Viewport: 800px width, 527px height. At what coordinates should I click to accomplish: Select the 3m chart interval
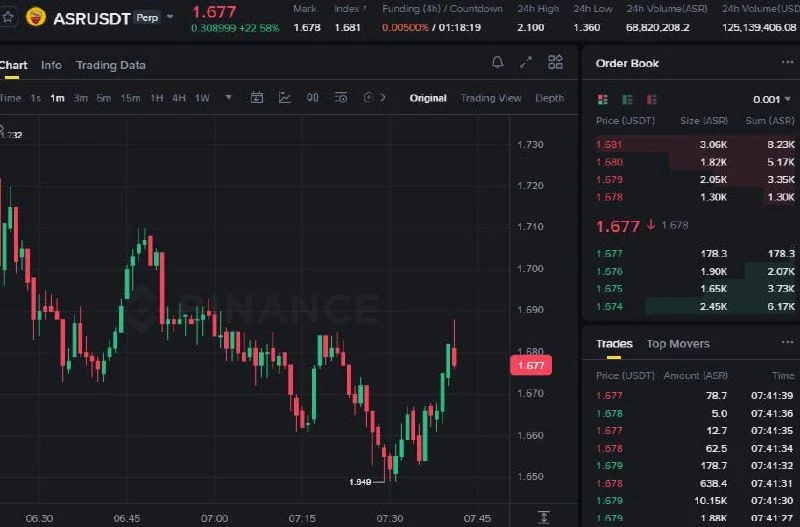81,98
